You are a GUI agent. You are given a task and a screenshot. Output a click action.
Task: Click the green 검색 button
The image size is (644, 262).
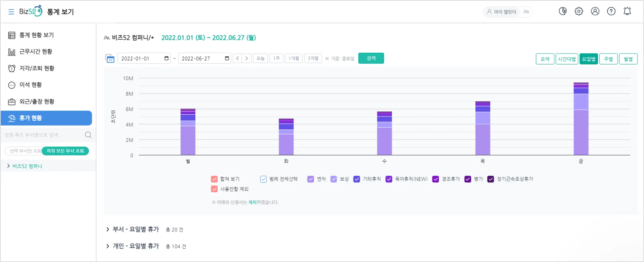371,58
